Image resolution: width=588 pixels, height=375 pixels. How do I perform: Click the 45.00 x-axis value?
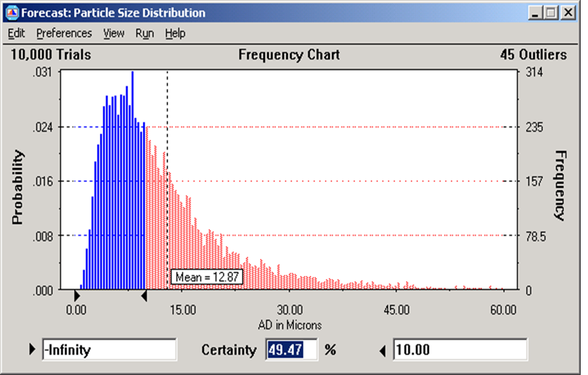(x=396, y=310)
